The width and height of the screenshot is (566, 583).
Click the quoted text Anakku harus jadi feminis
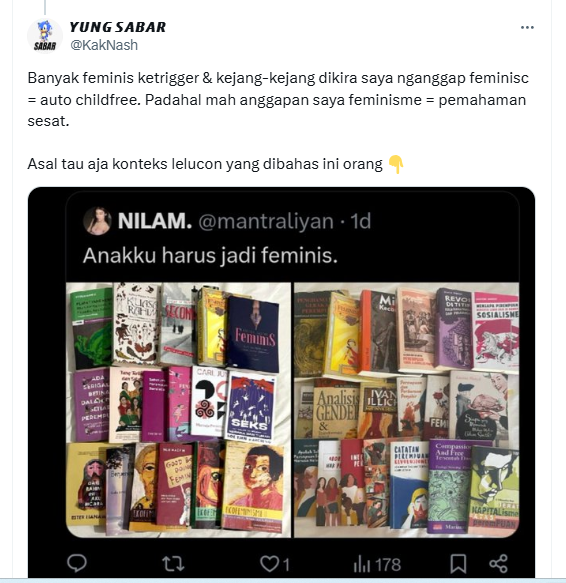pyautogui.click(x=210, y=256)
